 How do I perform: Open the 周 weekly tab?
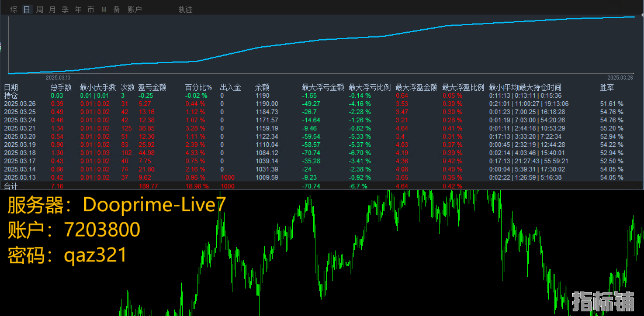(39, 10)
